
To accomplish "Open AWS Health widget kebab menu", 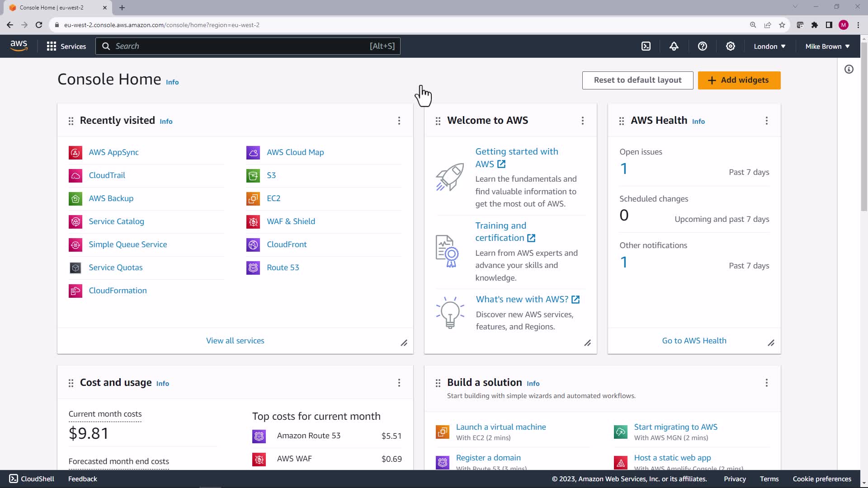I will coord(766,121).
